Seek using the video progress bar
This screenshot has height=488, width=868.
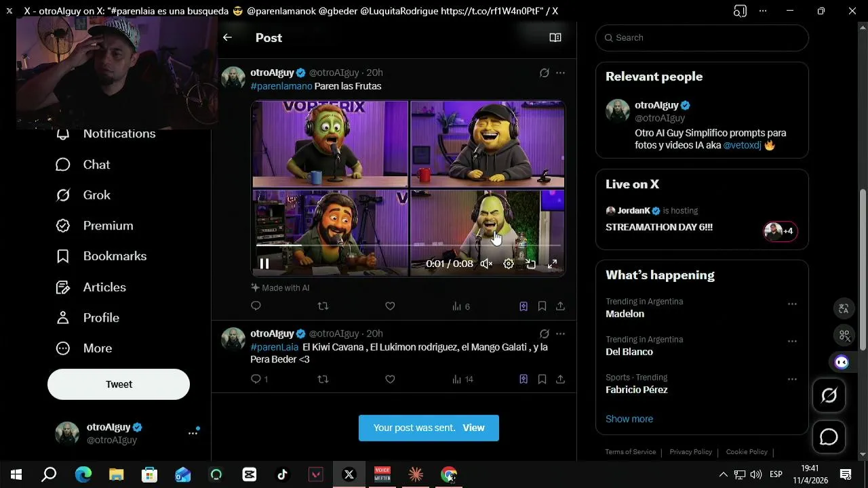(408, 245)
